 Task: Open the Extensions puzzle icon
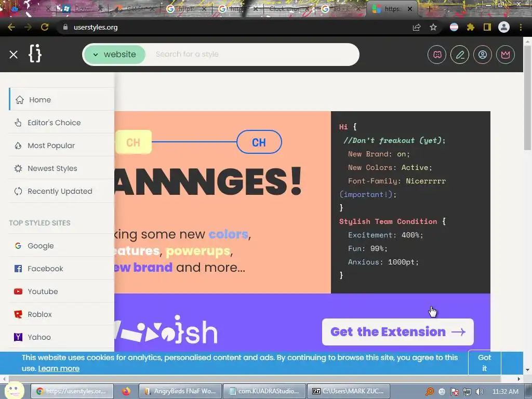[x=471, y=27]
